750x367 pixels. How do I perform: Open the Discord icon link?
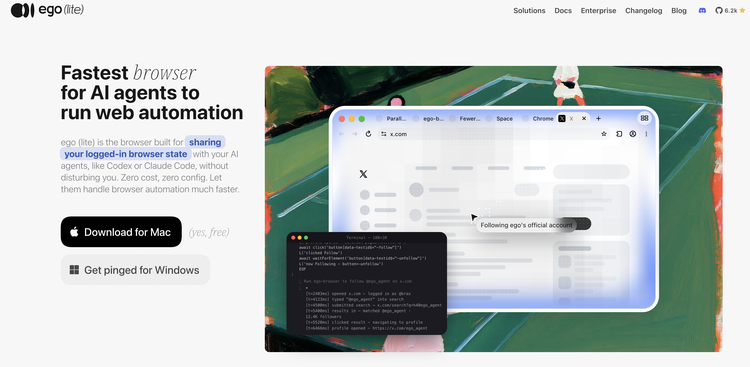click(x=702, y=11)
